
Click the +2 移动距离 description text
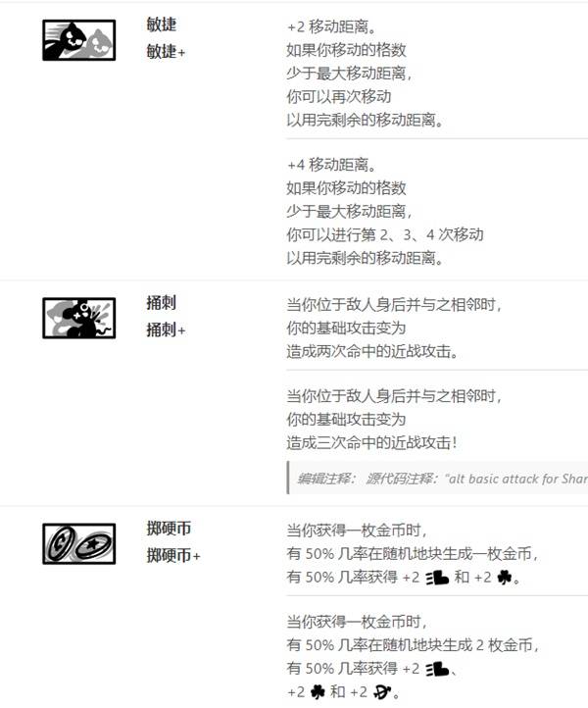(x=331, y=27)
